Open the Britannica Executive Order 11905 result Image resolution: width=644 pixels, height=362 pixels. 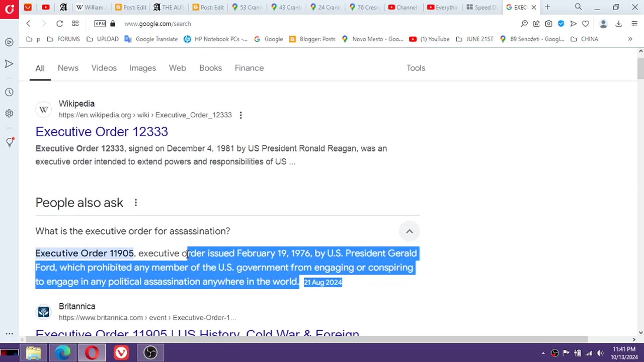click(197, 333)
